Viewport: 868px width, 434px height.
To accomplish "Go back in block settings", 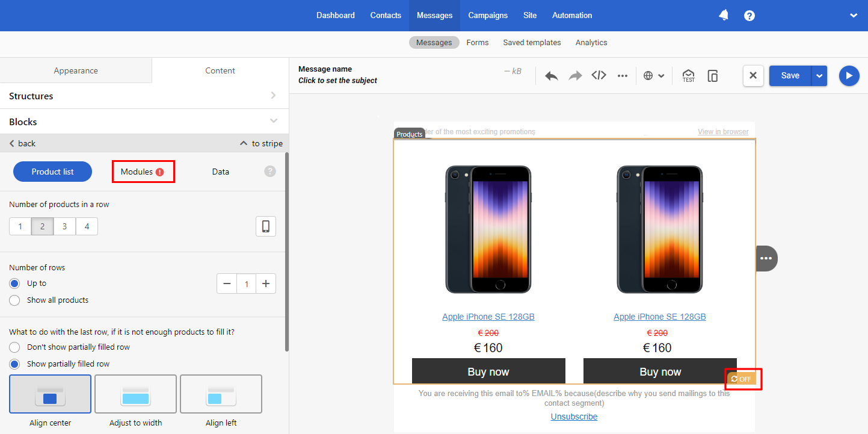I will tap(23, 143).
